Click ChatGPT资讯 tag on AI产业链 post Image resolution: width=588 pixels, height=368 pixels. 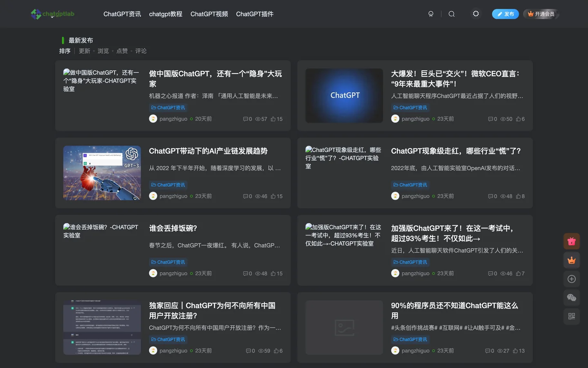(168, 185)
